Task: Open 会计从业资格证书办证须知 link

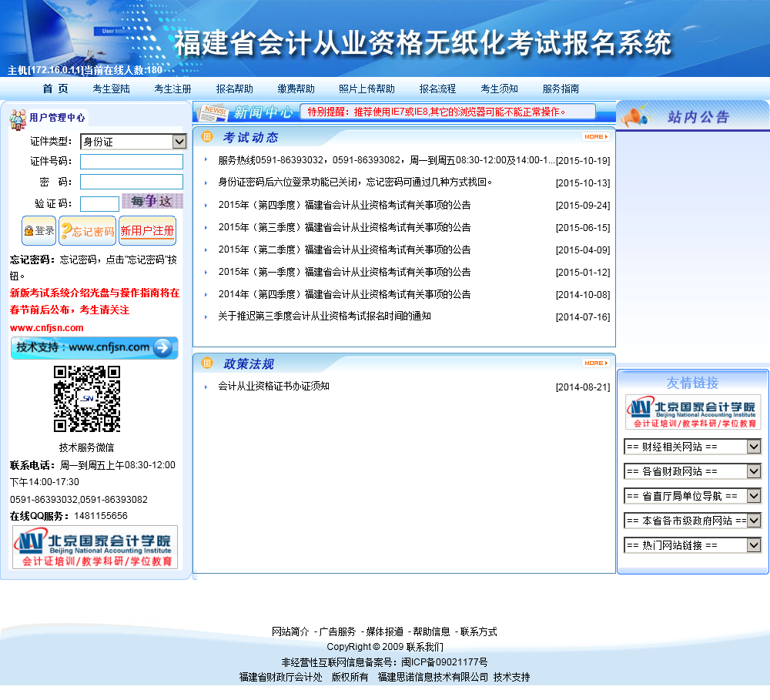Action: (273, 386)
